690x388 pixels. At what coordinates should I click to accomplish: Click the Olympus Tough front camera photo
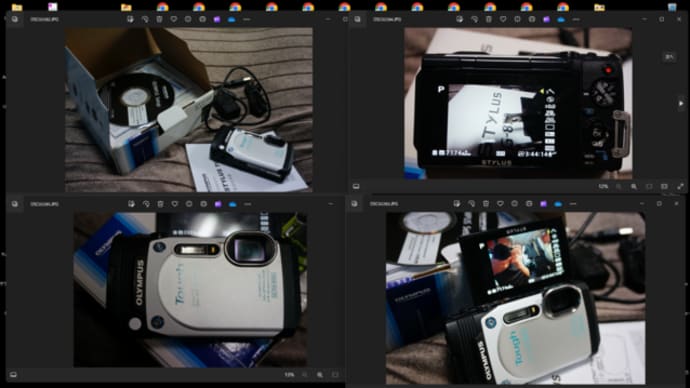(x=190, y=289)
